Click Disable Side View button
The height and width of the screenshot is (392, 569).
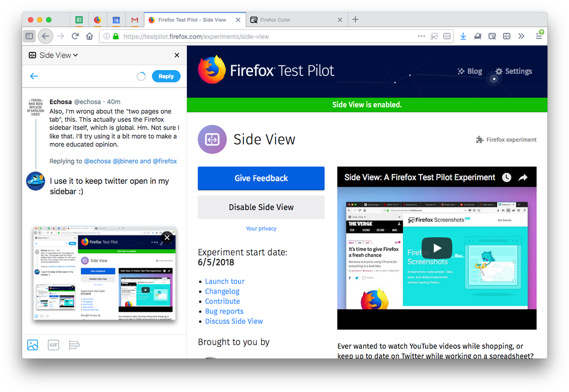(261, 207)
